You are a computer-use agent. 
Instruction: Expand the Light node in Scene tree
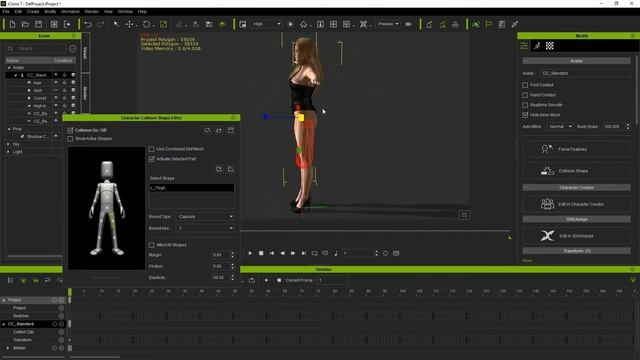[x=9, y=152]
